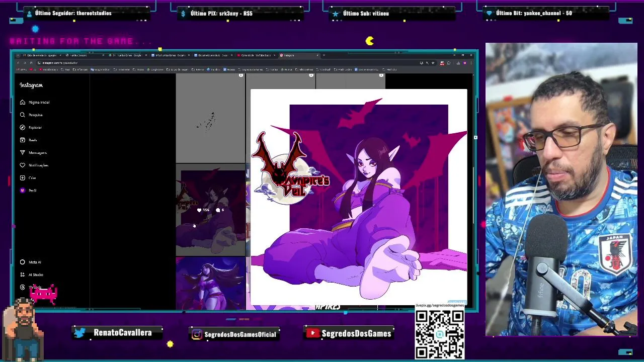The height and width of the screenshot is (362, 644).
Task: Click the Instagram URL address bar
Action: coord(226,63)
